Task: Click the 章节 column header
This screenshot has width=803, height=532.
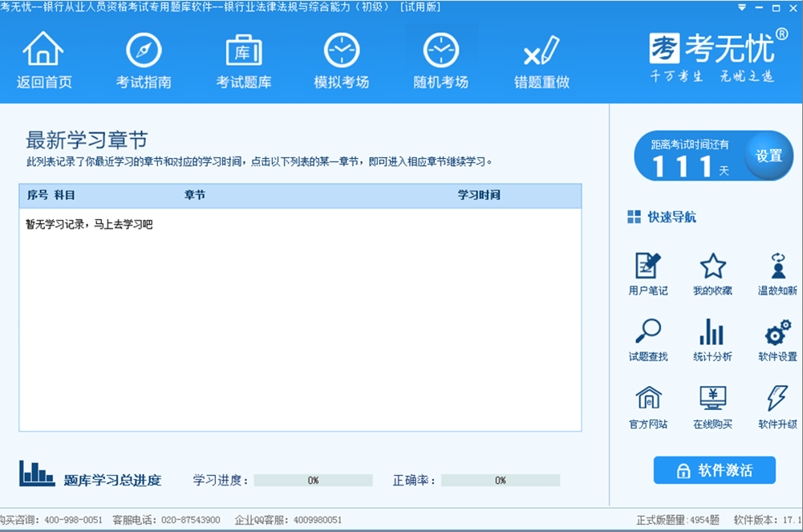Action: tap(195, 195)
